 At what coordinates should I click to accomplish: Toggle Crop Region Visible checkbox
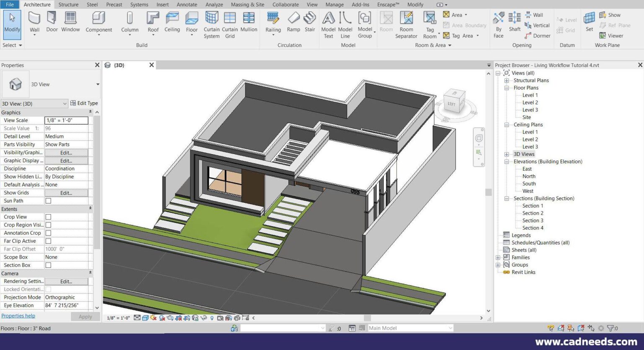48,225
